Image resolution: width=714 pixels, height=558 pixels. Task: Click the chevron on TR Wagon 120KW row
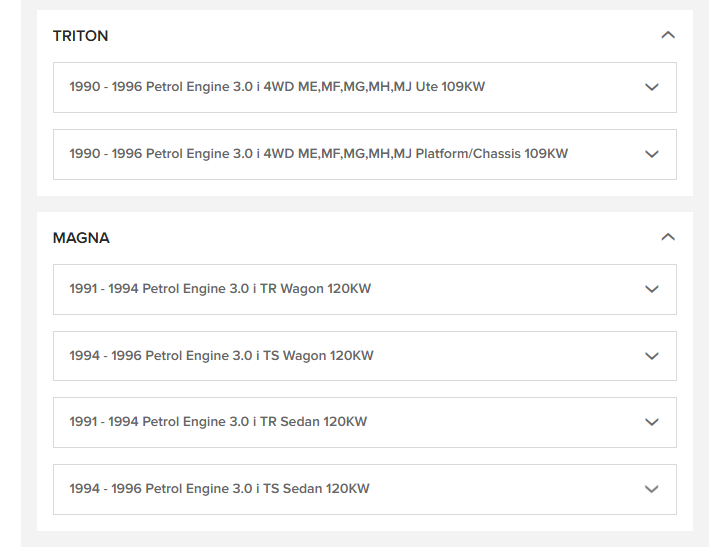pos(652,289)
